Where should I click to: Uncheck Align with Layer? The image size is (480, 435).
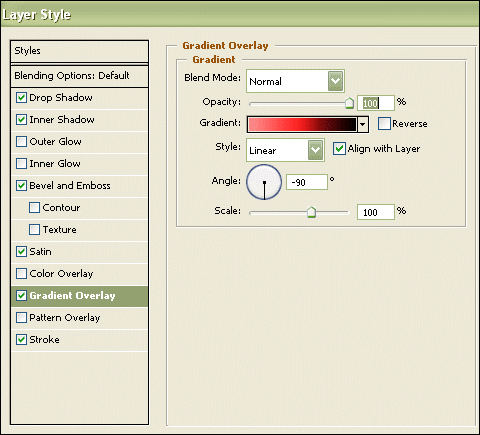click(339, 148)
